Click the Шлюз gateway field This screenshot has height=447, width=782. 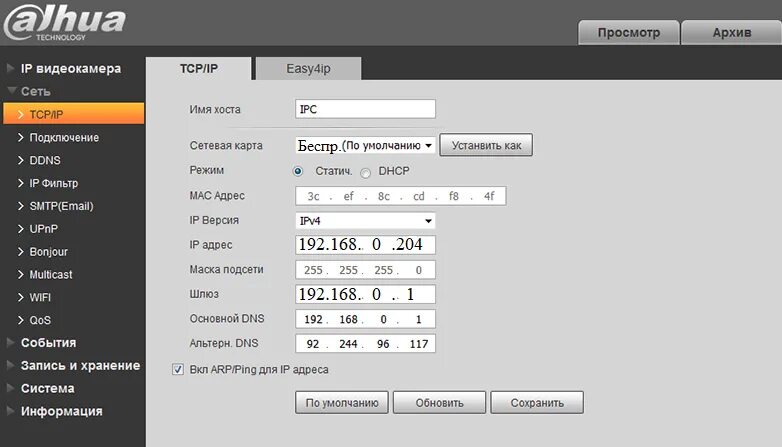[365, 294]
